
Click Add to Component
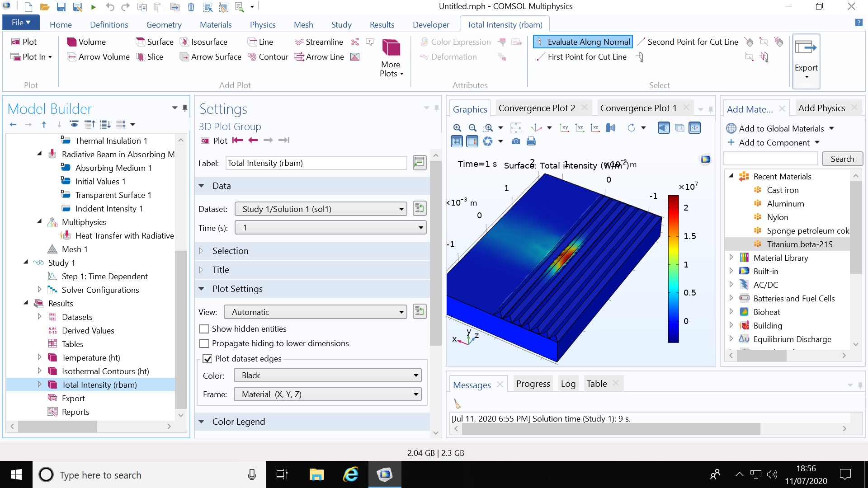pos(774,143)
